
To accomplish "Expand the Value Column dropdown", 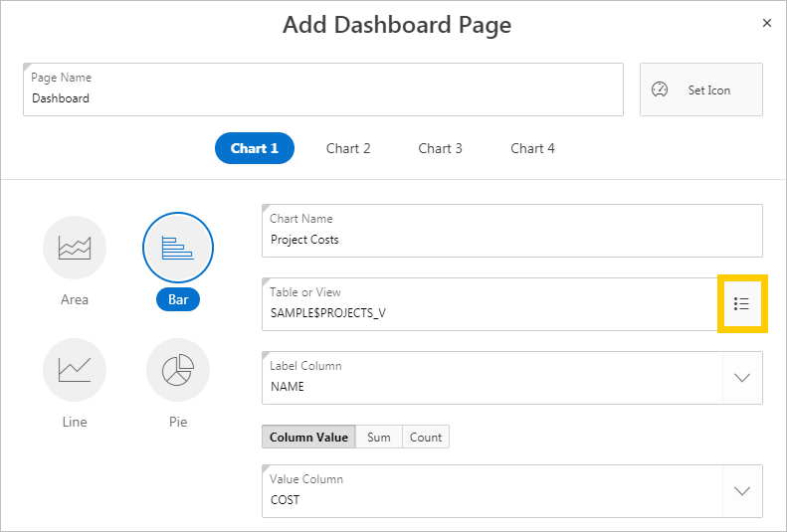I will (x=742, y=491).
